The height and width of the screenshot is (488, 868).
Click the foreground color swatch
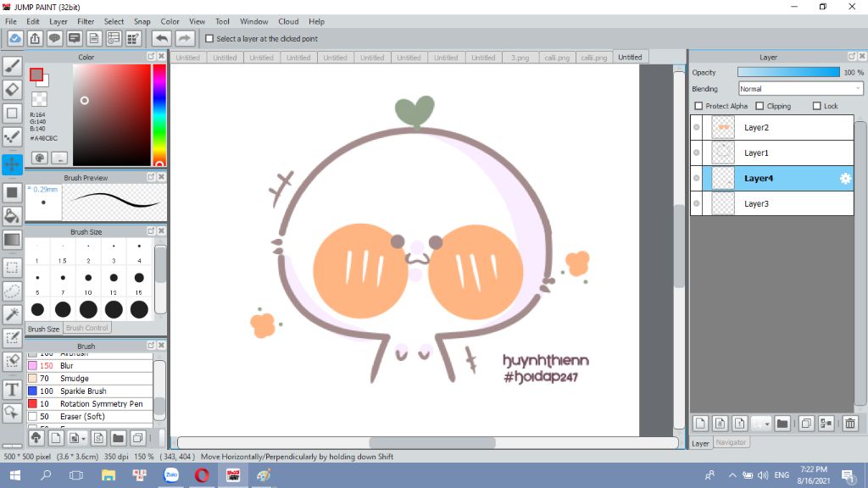36,75
